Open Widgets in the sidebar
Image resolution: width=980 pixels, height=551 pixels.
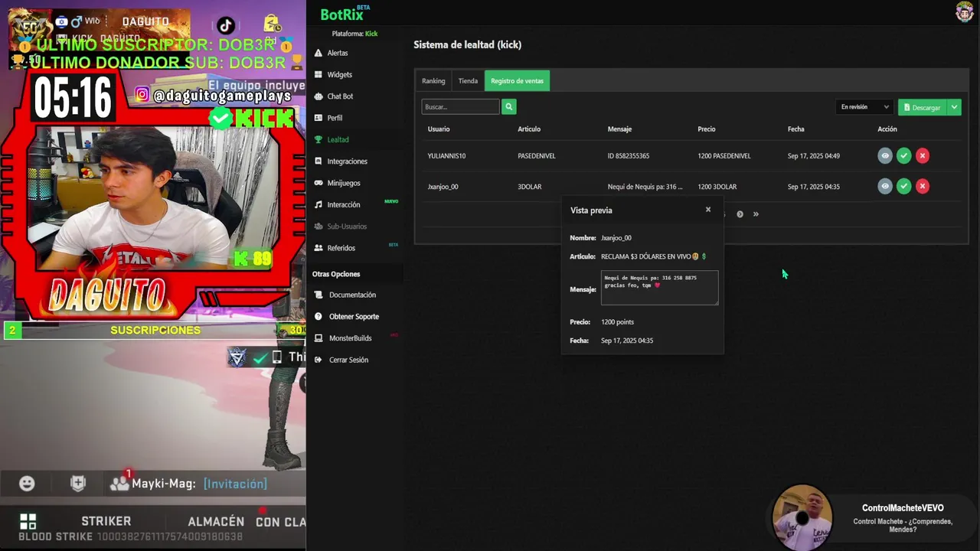[x=339, y=74]
